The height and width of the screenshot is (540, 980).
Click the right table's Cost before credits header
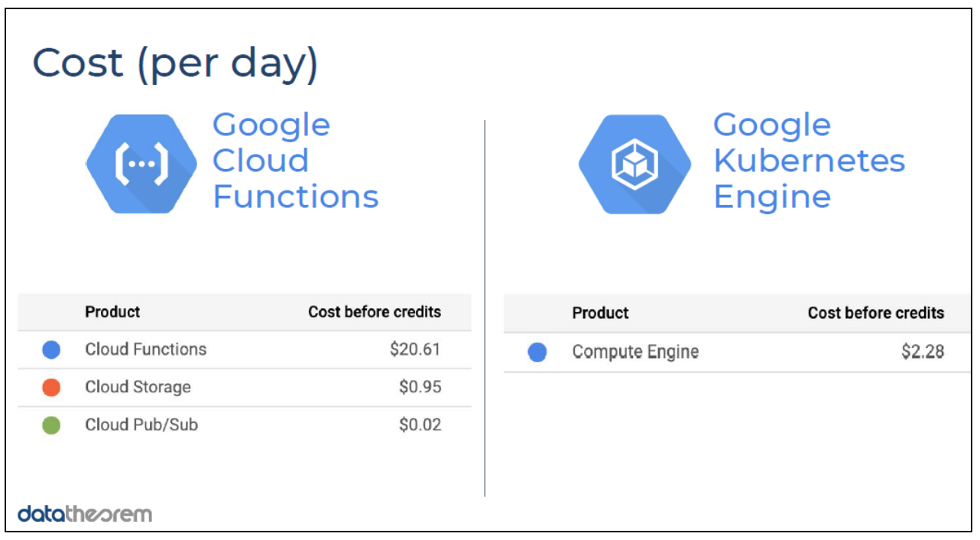tap(876, 313)
